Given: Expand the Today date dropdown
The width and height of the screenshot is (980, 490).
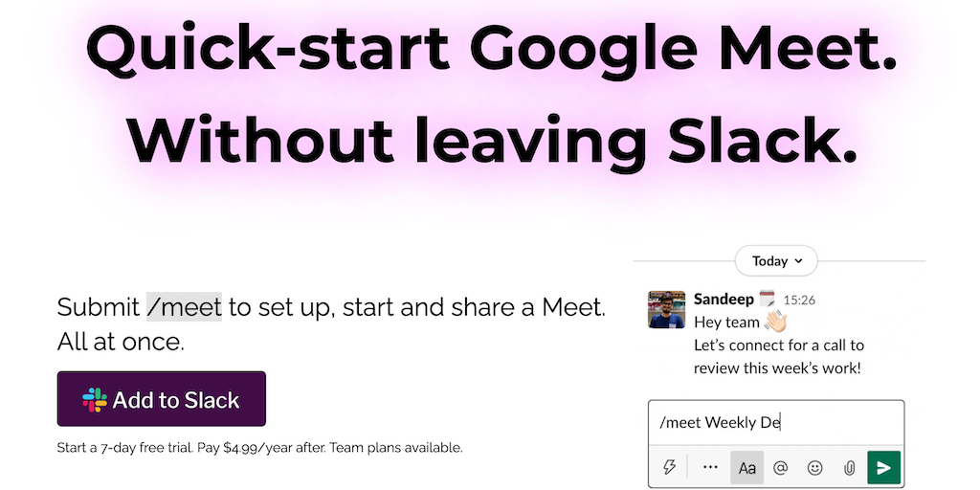Looking at the screenshot, I should click(778, 260).
